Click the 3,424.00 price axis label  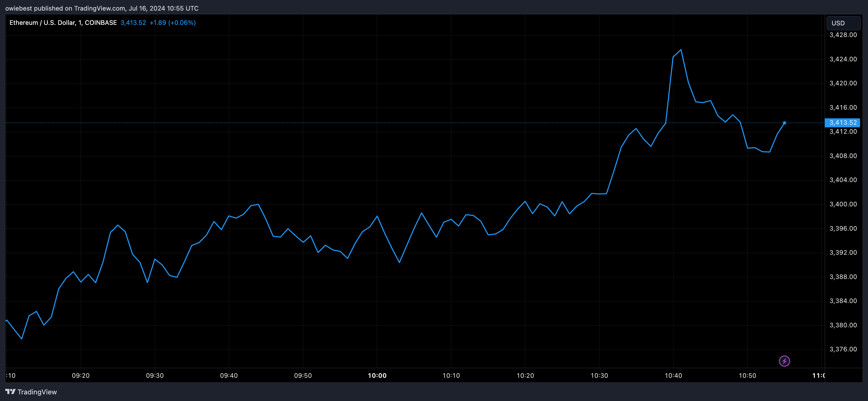point(843,59)
